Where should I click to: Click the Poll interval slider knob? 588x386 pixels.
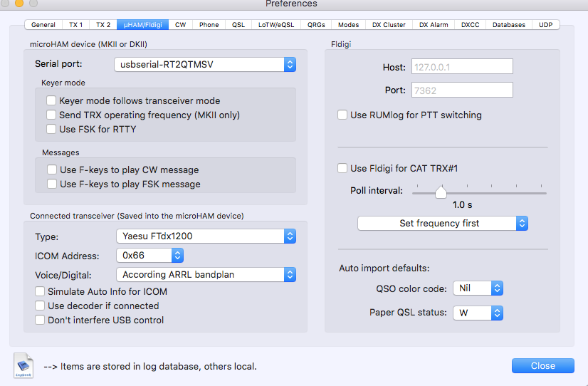coord(441,192)
